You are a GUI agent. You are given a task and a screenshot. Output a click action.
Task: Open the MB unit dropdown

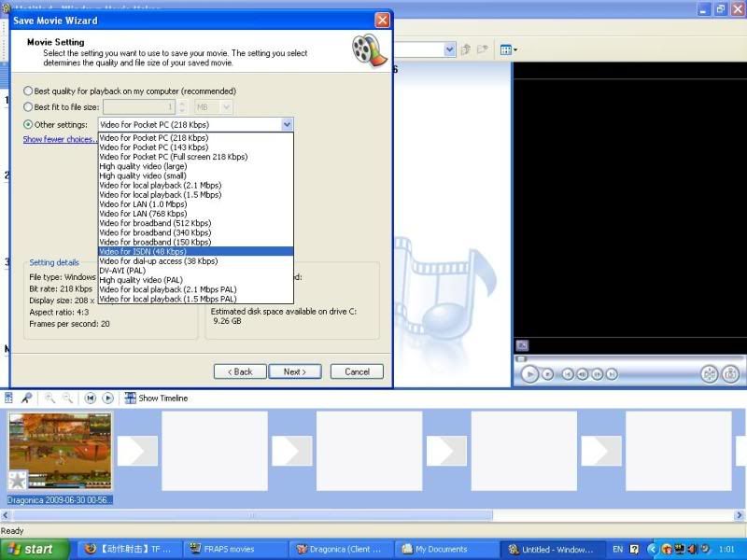click(x=226, y=107)
